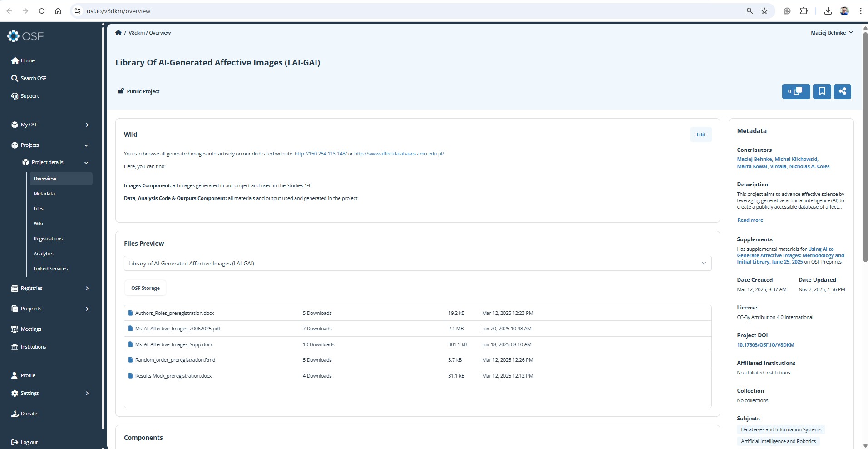Image resolution: width=868 pixels, height=449 pixels.
Task: Open the browser extensions puzzle icon
Action: (x=804, y=11)
